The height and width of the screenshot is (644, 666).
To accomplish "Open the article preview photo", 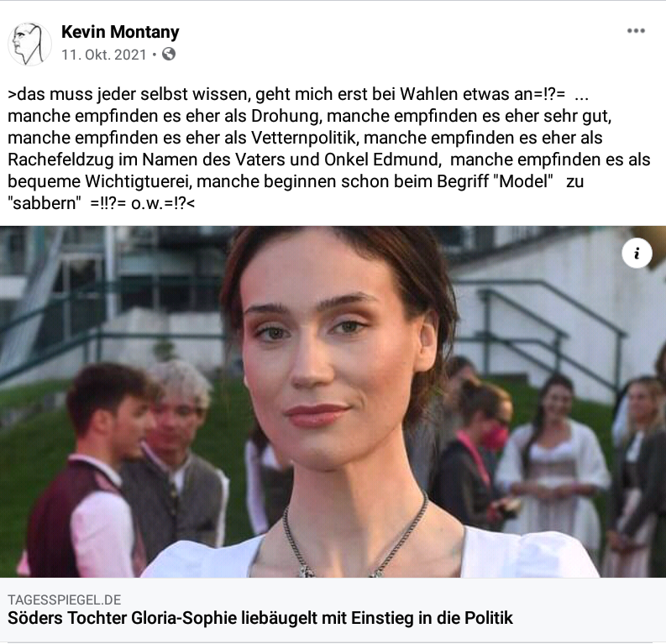I will pyautogui.click(x=333, y=401).
